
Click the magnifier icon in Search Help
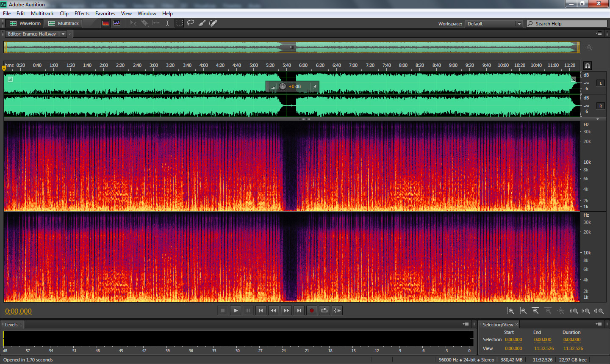(x=530, y=24)
